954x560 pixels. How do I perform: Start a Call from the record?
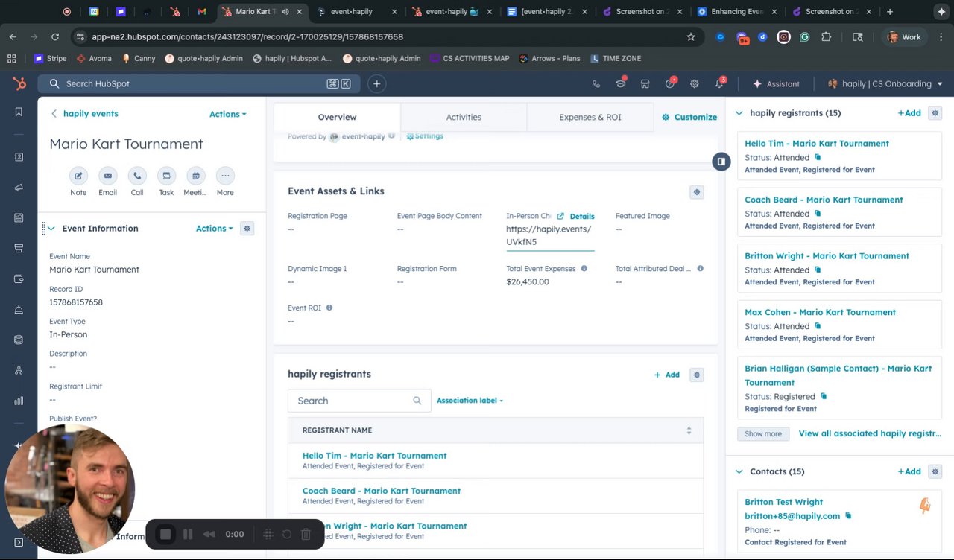point(137,176)
